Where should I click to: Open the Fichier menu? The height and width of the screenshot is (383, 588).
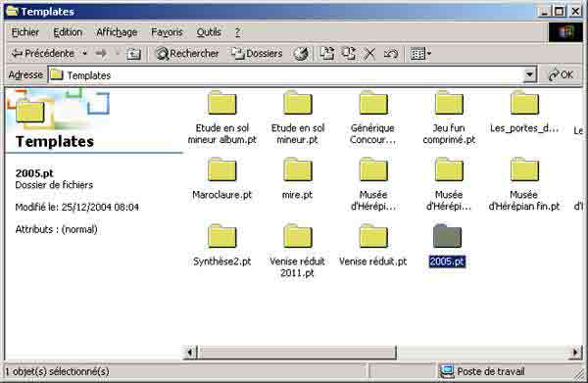[x=25, y=32]
